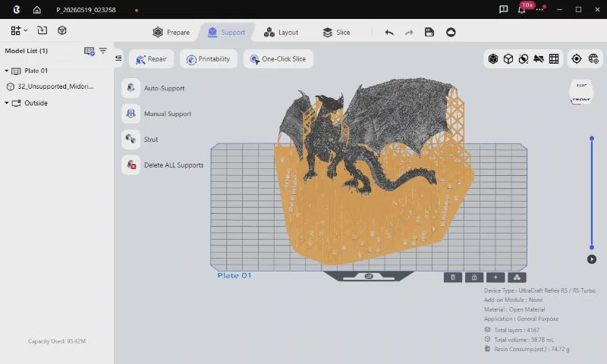Toggle the build plate grid icon
The image size is (607, 364).
click(x=554, y=59)
